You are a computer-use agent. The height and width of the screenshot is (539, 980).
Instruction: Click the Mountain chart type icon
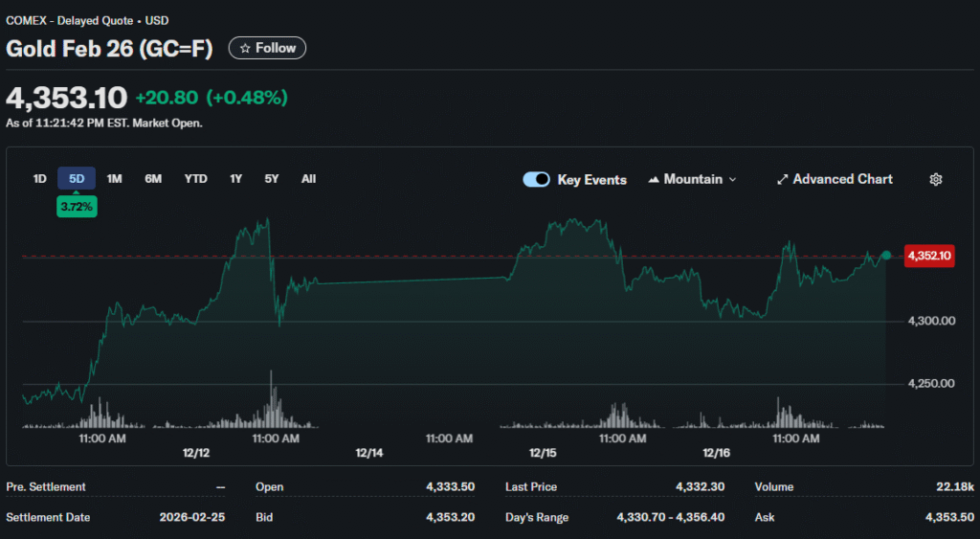(x=655, y=179)
